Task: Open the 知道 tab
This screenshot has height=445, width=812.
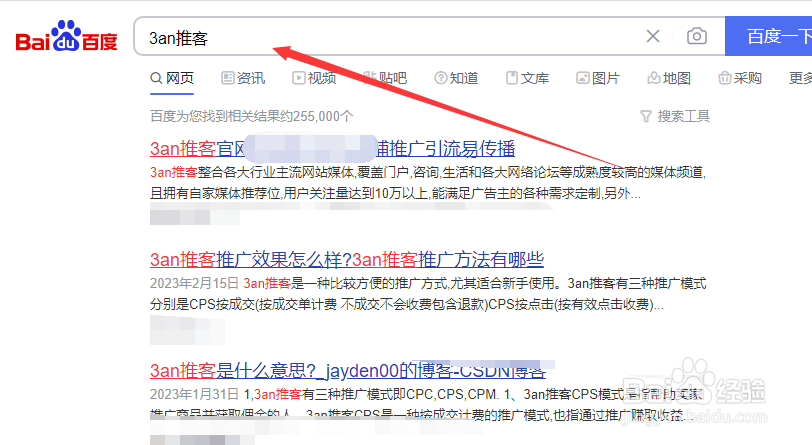Action: click(x=456, y=78)
